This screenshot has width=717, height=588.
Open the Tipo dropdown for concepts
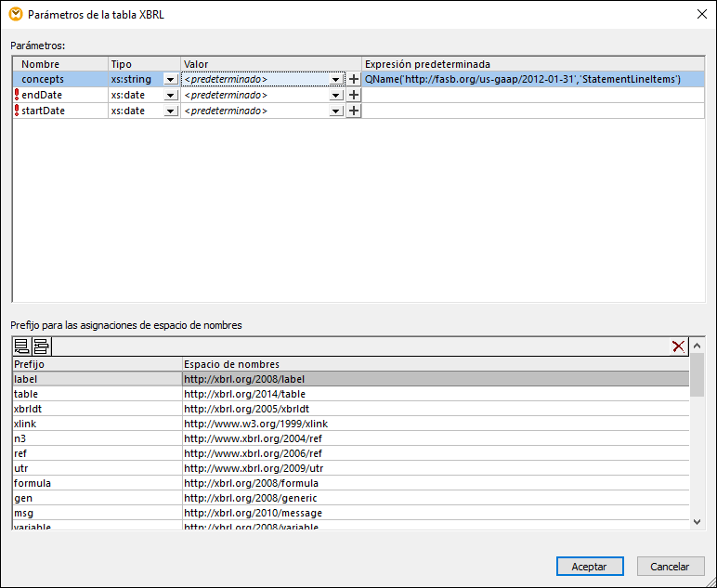pyautogui.click(x=170, y=80)
